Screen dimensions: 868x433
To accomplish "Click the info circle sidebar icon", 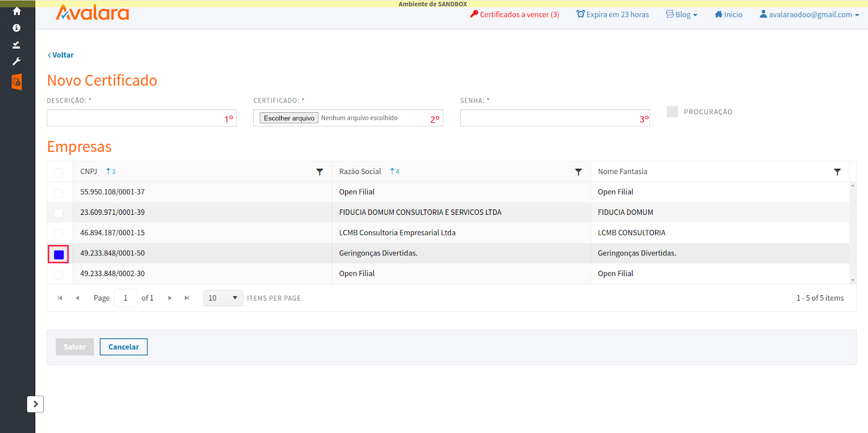I will (x=17, y=28).
